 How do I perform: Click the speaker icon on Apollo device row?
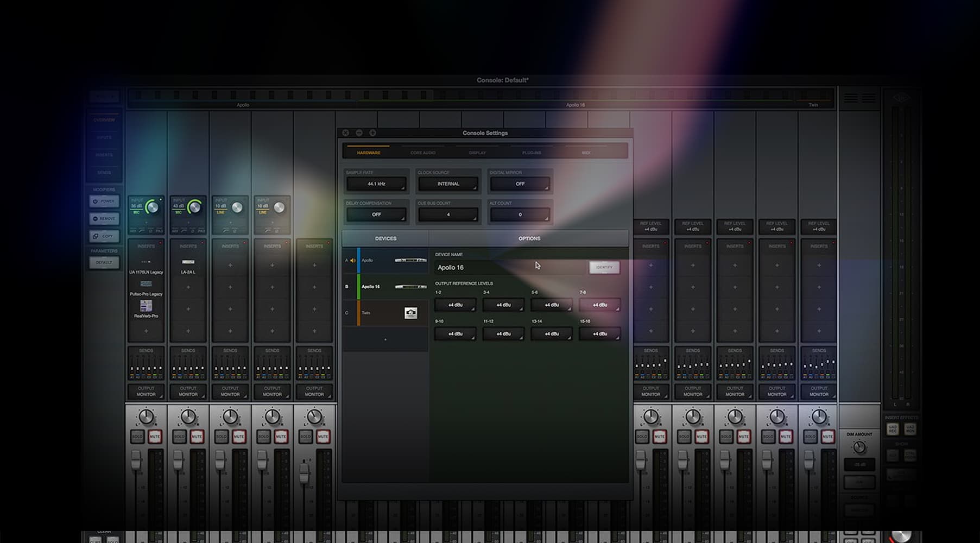[353, 261]
